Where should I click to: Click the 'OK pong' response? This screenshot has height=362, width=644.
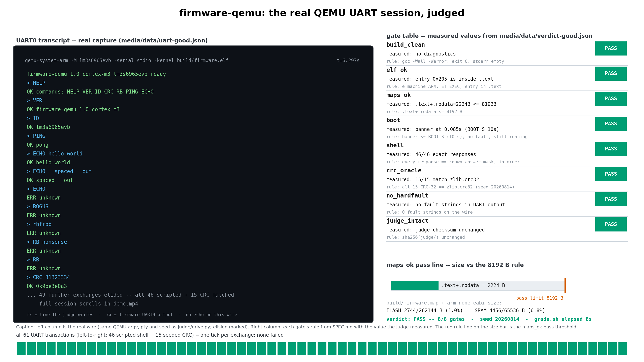click(37, 145)
